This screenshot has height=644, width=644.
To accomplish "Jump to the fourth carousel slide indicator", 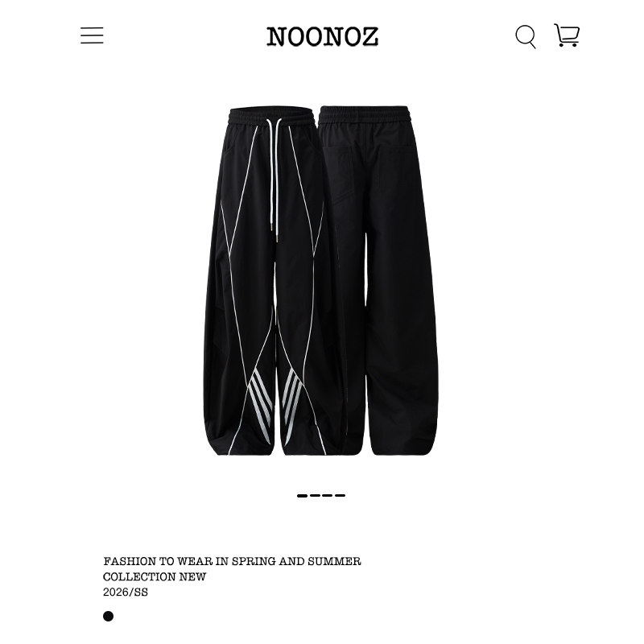I will tap(340, 496).
